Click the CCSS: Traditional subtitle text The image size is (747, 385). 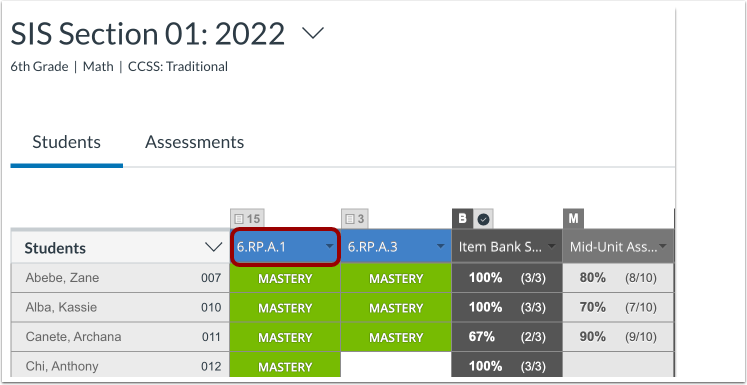[x=178, y=66]
